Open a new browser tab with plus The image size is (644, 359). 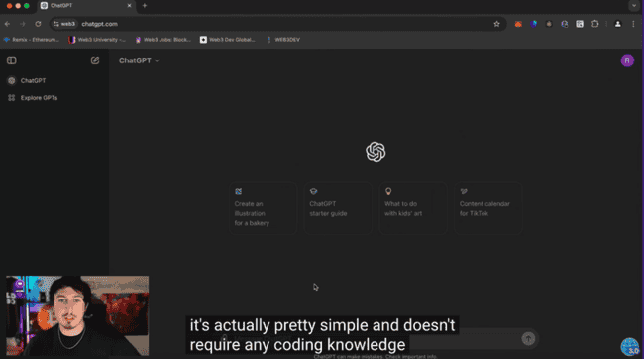[x=145, y=6]
